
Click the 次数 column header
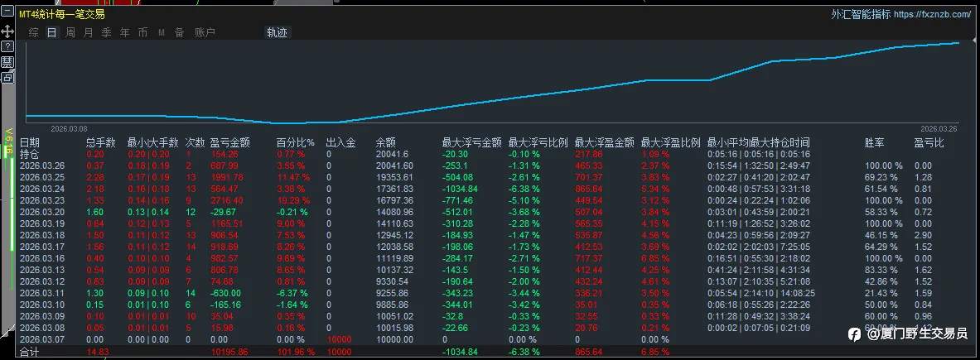195,143
